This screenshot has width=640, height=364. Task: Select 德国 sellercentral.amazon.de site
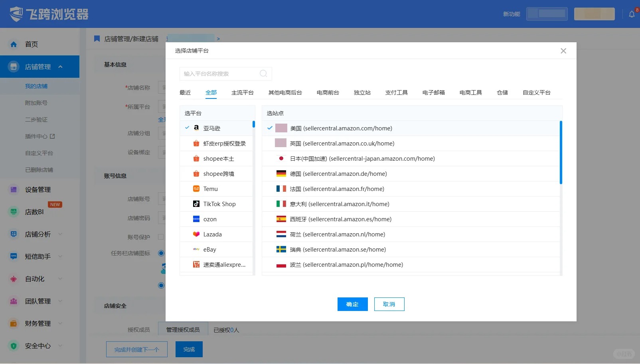click(411, 173)
